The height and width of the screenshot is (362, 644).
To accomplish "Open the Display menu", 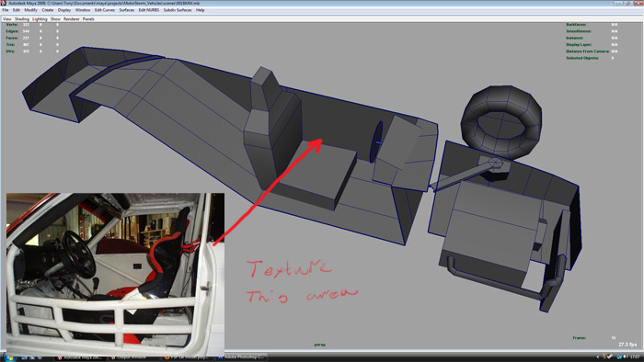I will point(64,10).
